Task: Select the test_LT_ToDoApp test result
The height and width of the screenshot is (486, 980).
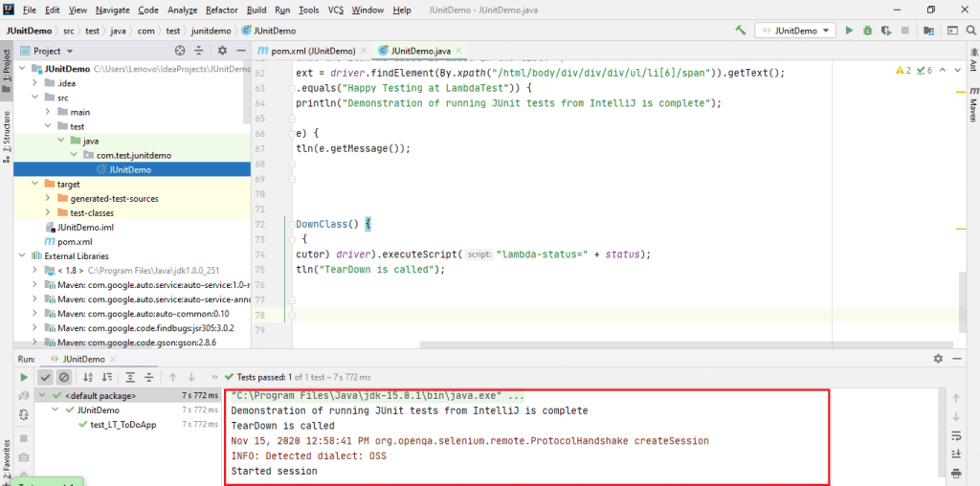Action: (123, 425)
